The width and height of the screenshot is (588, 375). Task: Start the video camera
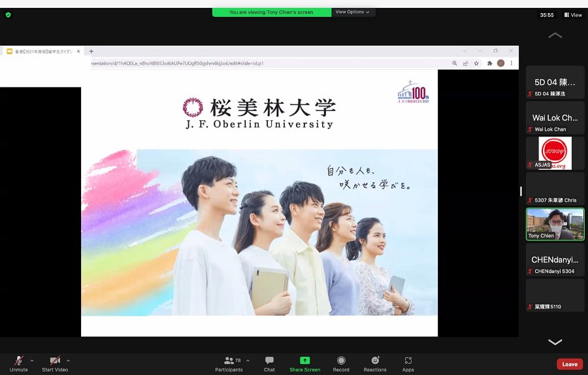pos(55,364)
